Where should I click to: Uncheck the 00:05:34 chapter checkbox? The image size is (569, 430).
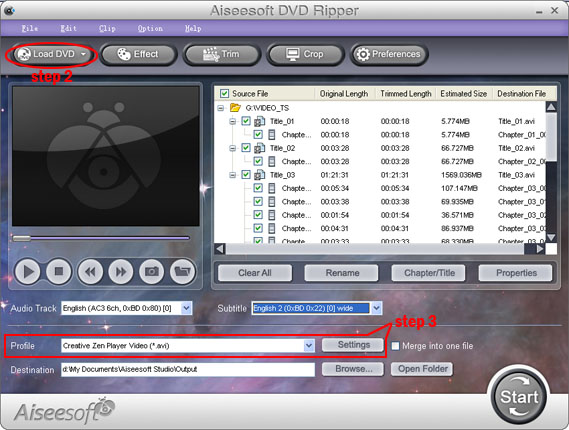tap(258, 188)
